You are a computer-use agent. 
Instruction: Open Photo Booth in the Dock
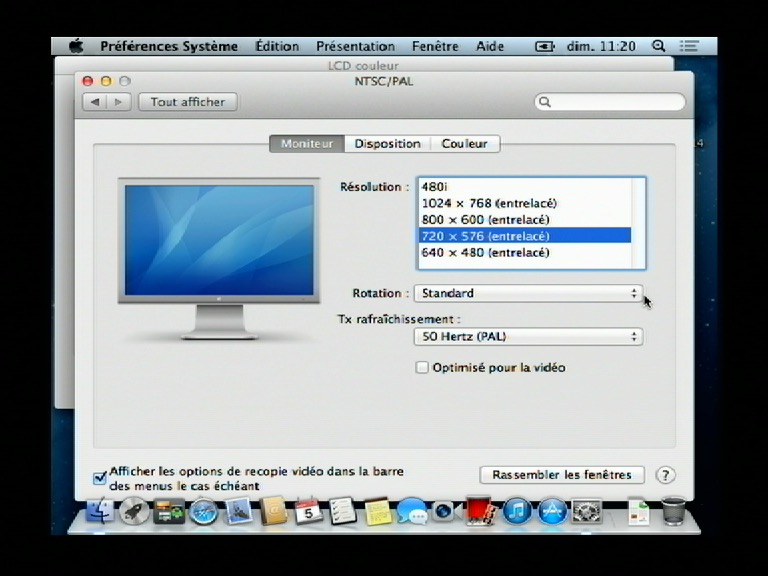481,512
